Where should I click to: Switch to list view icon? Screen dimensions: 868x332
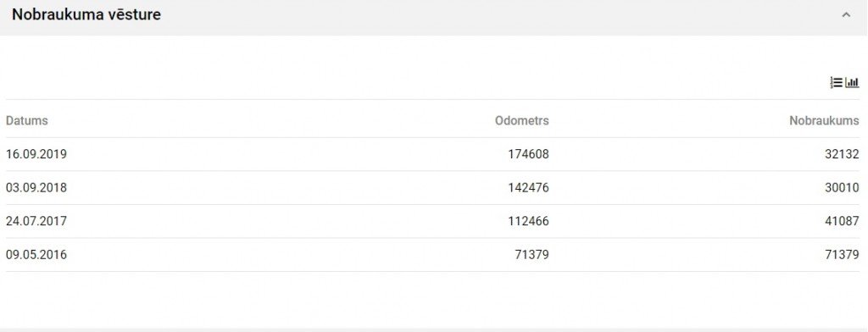coord(836,83)
